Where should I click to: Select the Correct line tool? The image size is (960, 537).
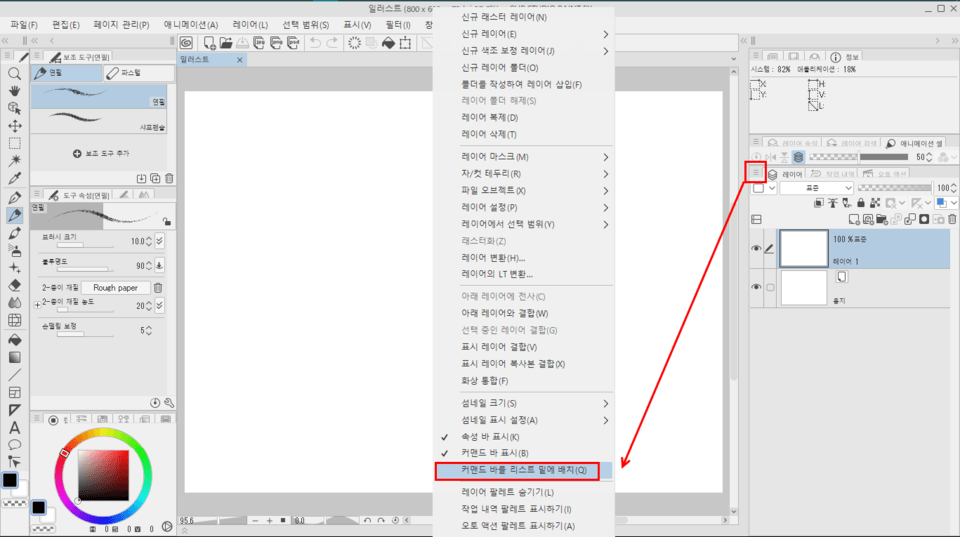click(15, 462)
